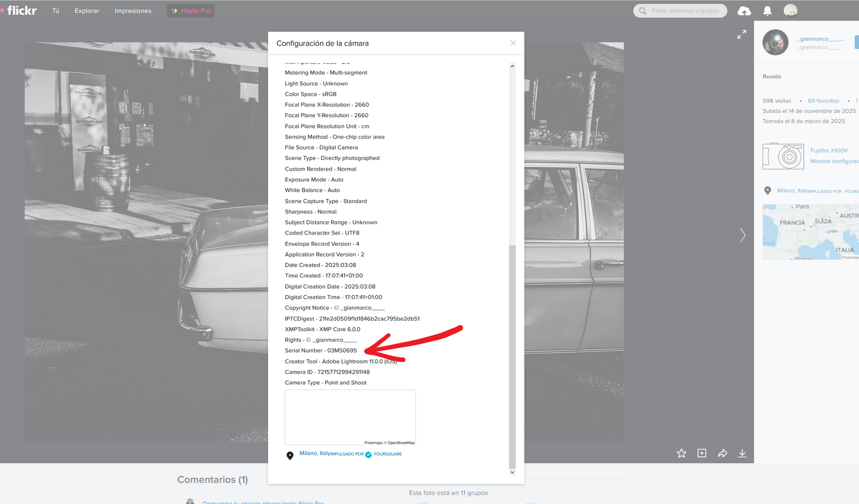Add photo to favorites star
Image resolution: width=859 pixels, height=504 pixels.
coord(681,454)
